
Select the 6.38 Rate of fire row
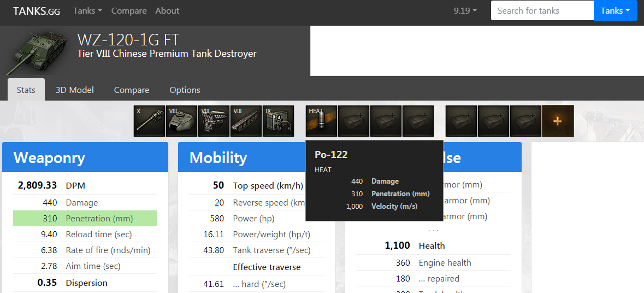(x=85, y=250)
